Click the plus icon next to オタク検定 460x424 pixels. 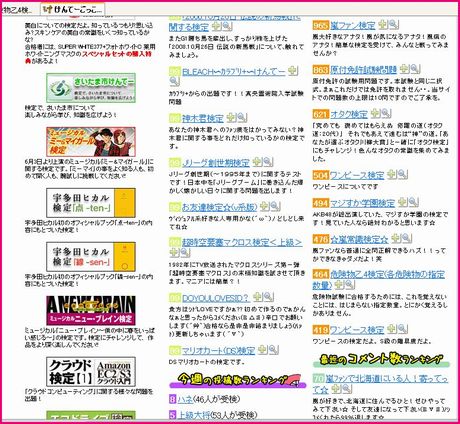(376, 113)
